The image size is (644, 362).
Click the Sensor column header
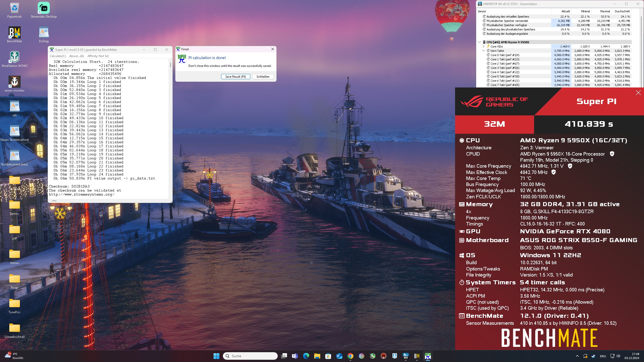(513, 11)
